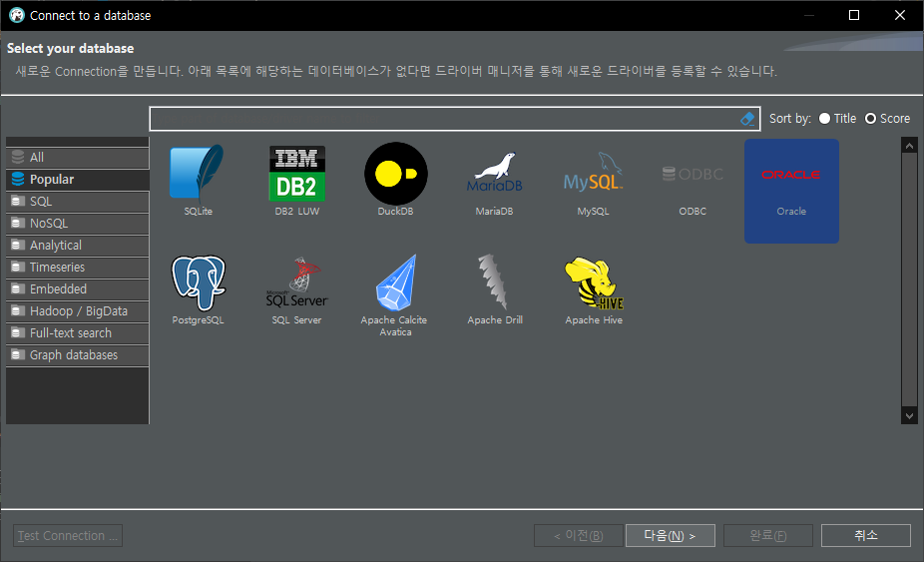Viewport: 924px width, 562px height.
Task: Filter by NoSQL category
Action: click(x=77, y=224)
